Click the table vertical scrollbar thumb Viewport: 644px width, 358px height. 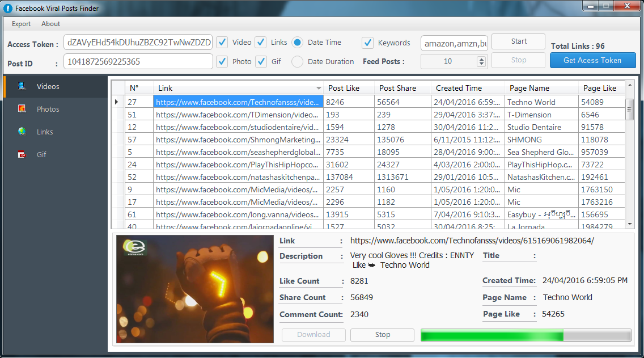(x=630, y=109)
